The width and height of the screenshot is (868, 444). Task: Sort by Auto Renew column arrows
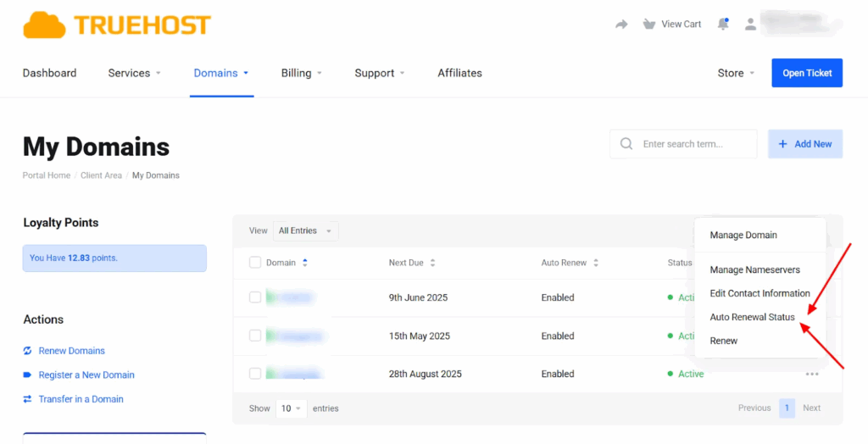[596, 263]
